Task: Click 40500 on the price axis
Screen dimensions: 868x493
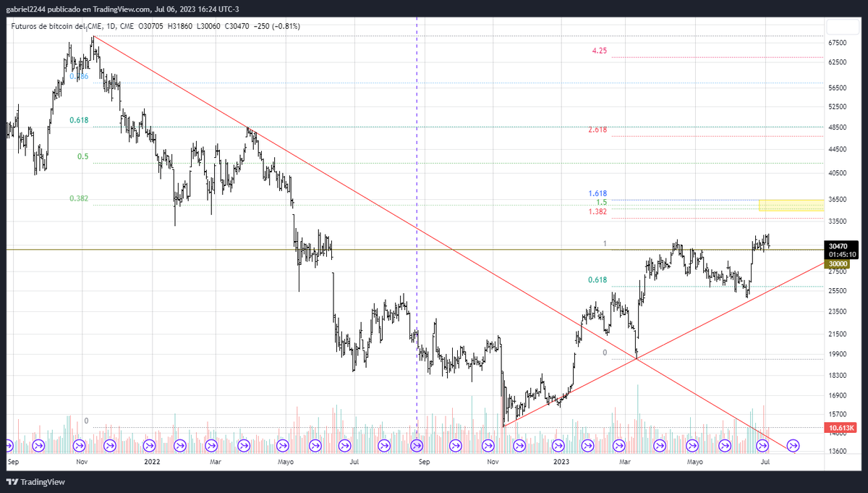Action: click(x=839, y=174)
